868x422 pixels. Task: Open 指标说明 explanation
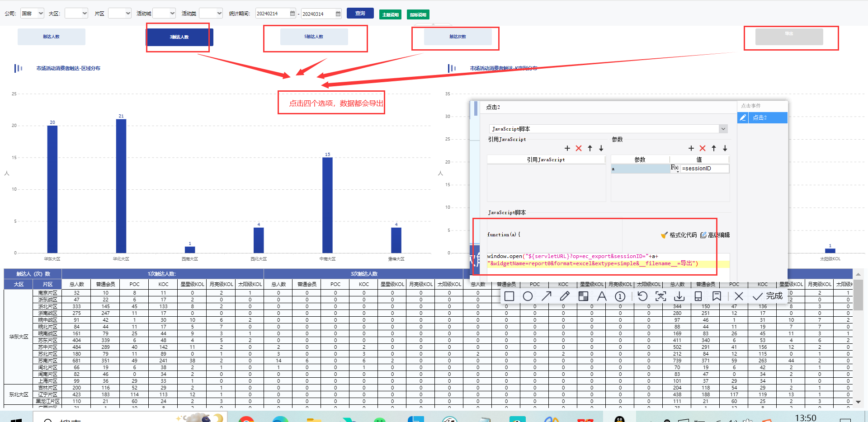pos(418,14)
